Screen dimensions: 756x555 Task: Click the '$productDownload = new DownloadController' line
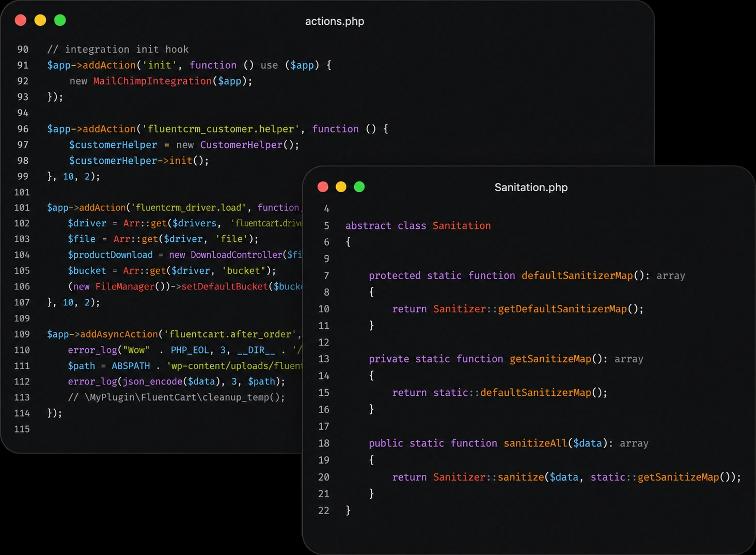click(185, 255)
